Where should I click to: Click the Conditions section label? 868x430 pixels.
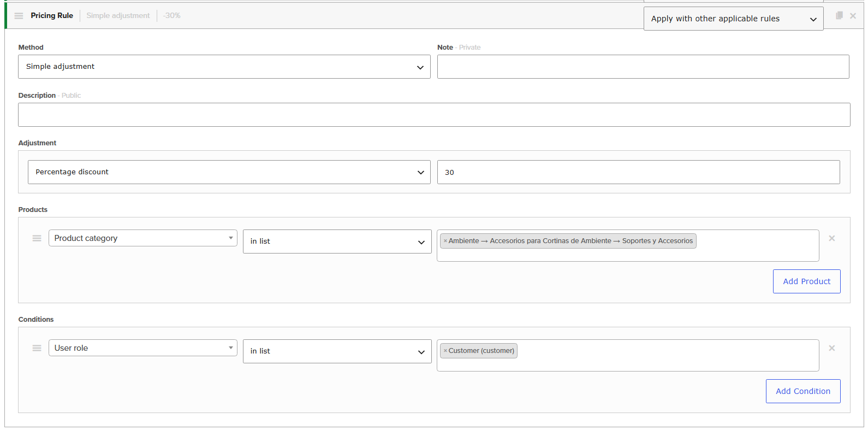pyautogui.click(x=36, y=320)
